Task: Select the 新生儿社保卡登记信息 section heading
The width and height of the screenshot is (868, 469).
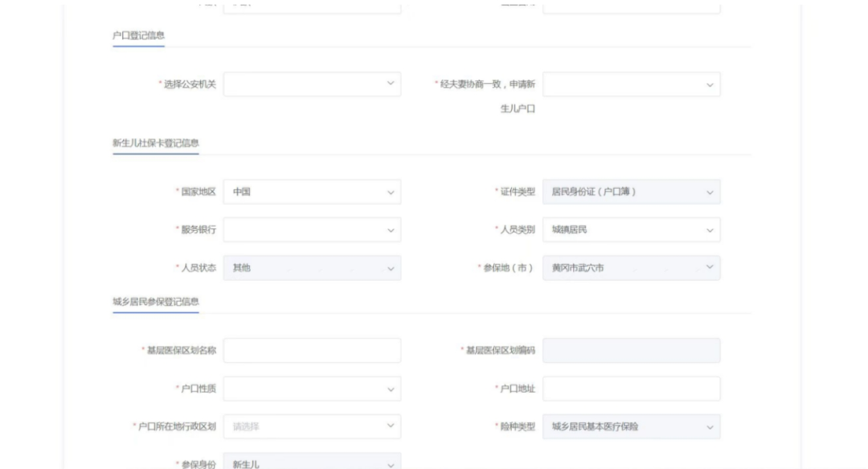Action: click(155, 143)
